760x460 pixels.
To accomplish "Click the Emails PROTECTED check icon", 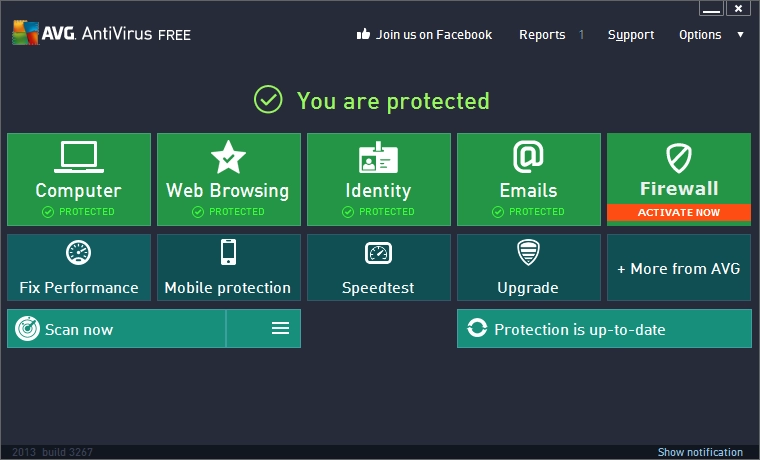I will tap(498, 212).
